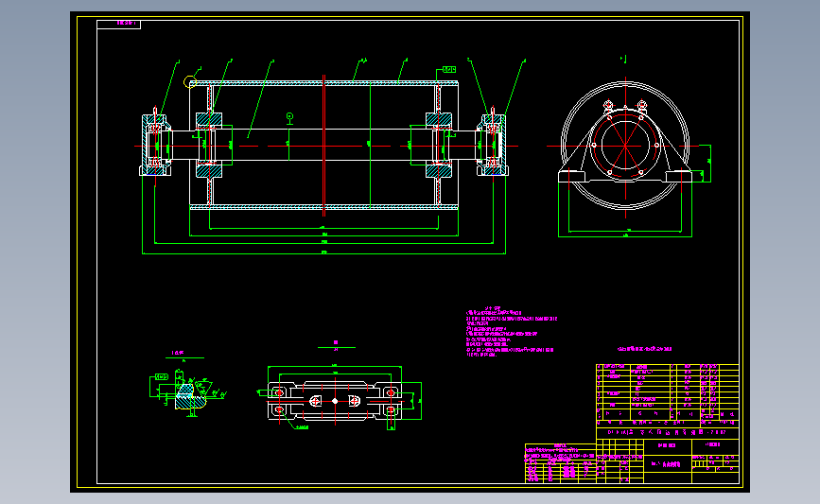Click the left hatched hub inside drum
This screenshot has width=820, height=504.
pos(209,146)
